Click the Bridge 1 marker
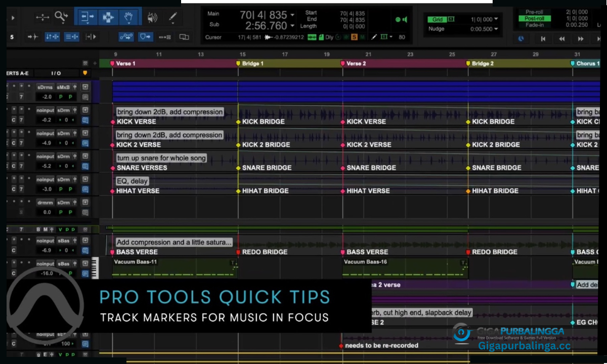The height and width of the screenshot is (364, 607). pyautogui.click(x=250, y=64)
